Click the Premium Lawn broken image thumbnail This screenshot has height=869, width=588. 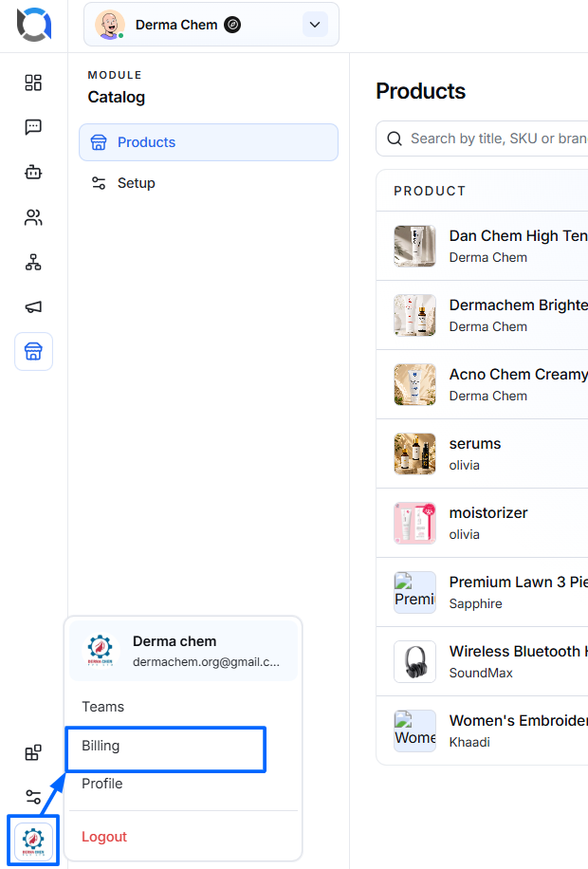[x=414, y=592]
